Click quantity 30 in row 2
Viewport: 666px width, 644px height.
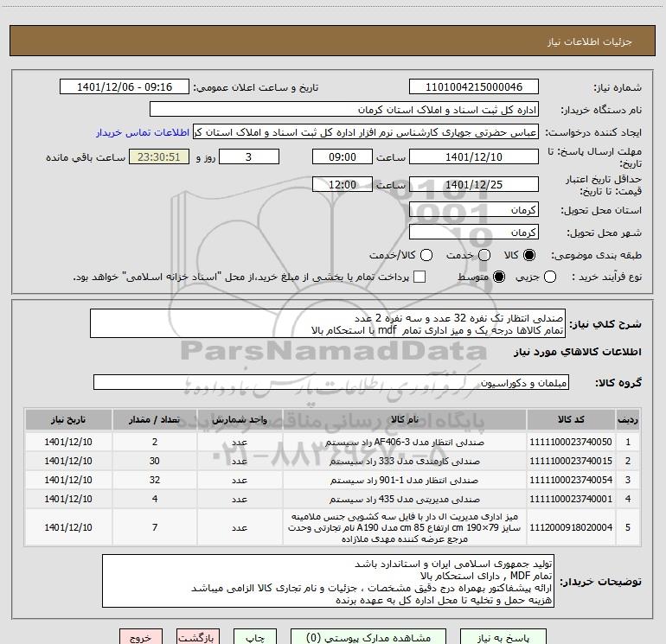155,461
